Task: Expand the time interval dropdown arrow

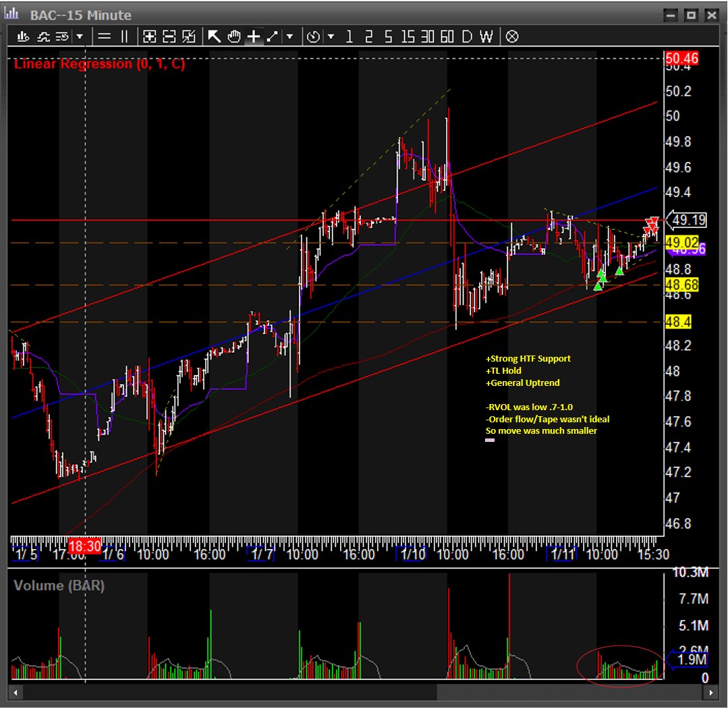Action: point(331,36)
